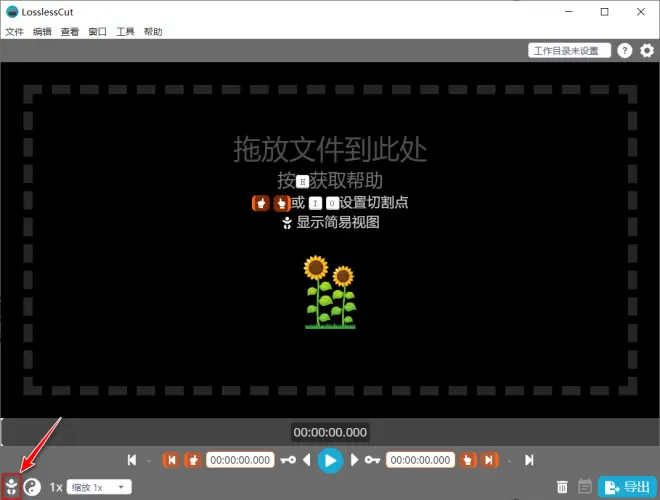
Task: Click the 拖放文件到此处 drop text
Action: click(x=330, y=149)
